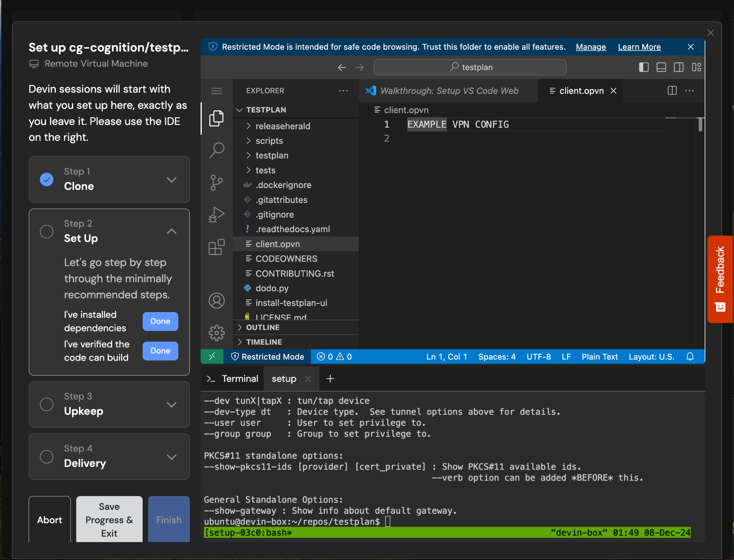Check the Step 4 Delivery circle

point(47,456)
